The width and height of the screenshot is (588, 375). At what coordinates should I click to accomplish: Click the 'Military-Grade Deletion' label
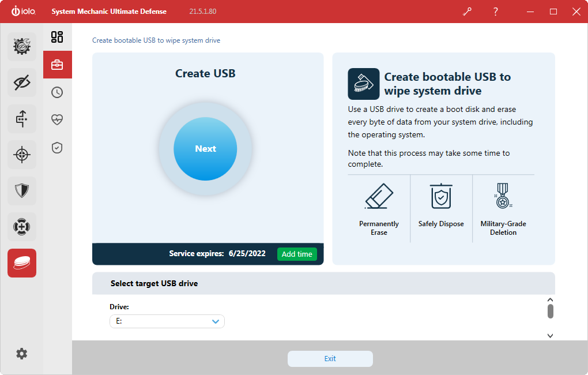click(x=503, y=228)
